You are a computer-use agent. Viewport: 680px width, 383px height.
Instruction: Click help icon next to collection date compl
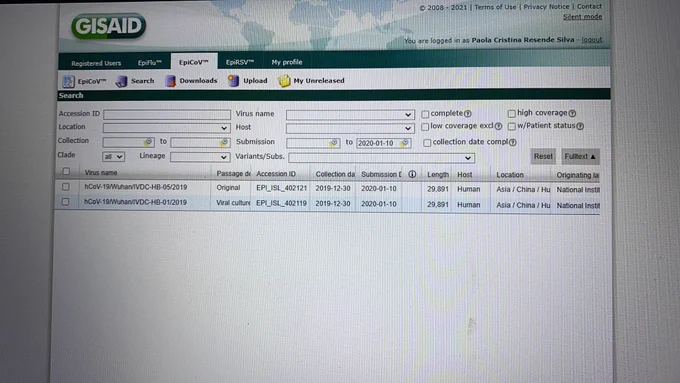point(513,142)
